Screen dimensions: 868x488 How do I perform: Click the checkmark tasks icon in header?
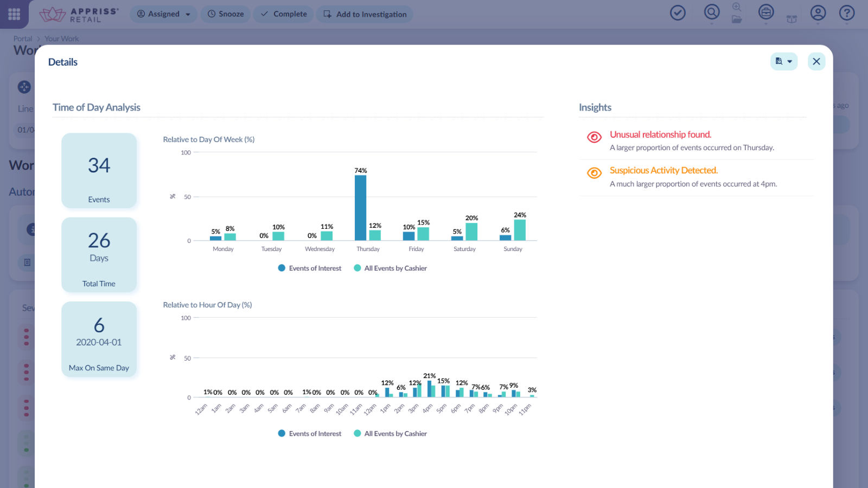[678, 12]
